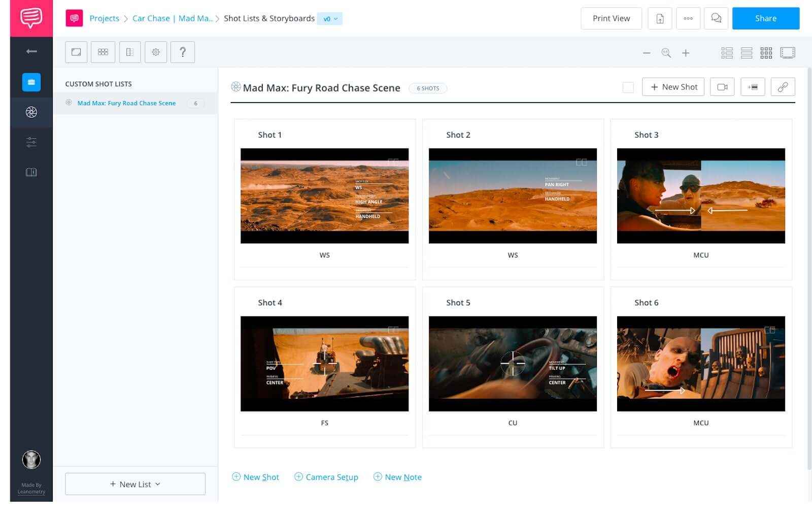Click the share link icon near New Shot
The height and width of the screenshot is (514, 812).
tap(783, 86)
